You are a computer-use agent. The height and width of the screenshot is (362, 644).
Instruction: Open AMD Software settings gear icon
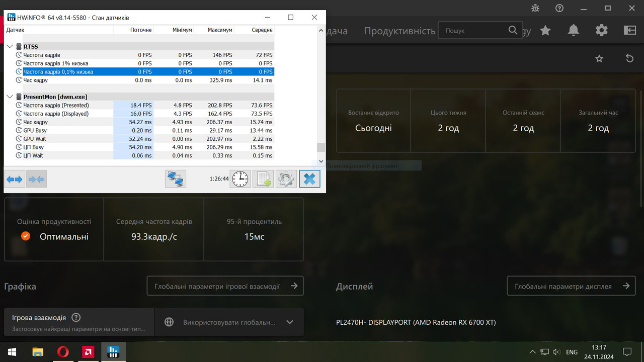(602, 31)
